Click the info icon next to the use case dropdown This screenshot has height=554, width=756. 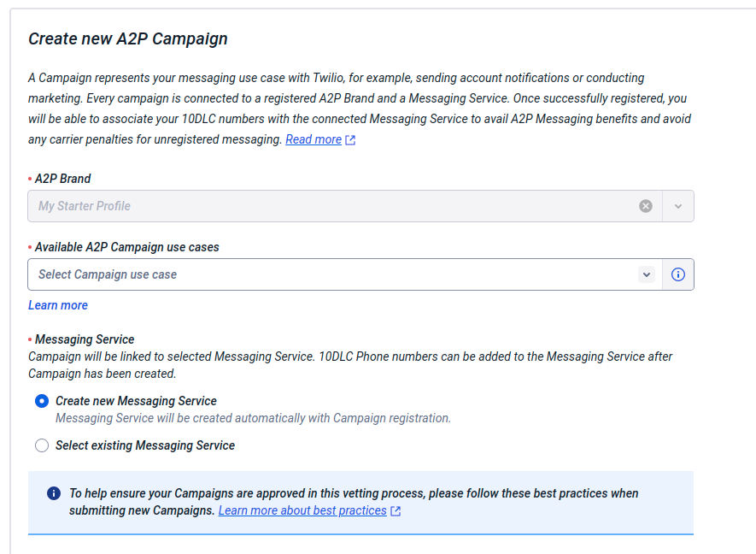(678, 274)
